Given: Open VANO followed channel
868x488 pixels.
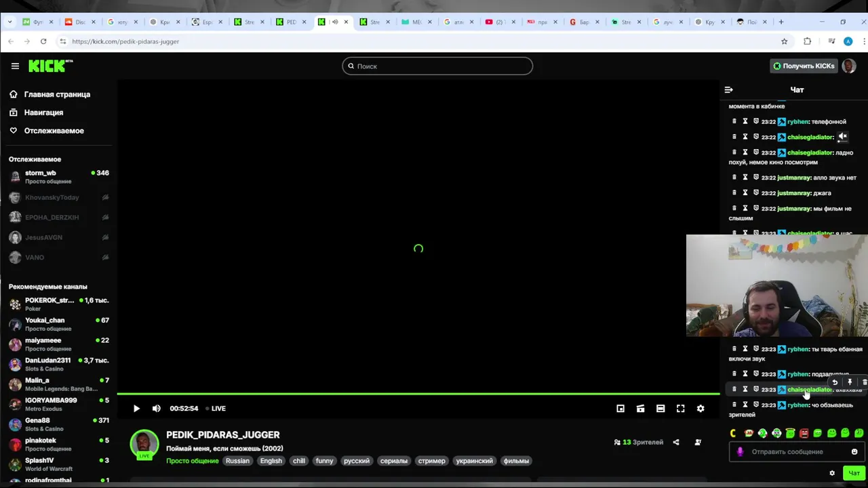Looking at the screenshot, I should (59, 258).
